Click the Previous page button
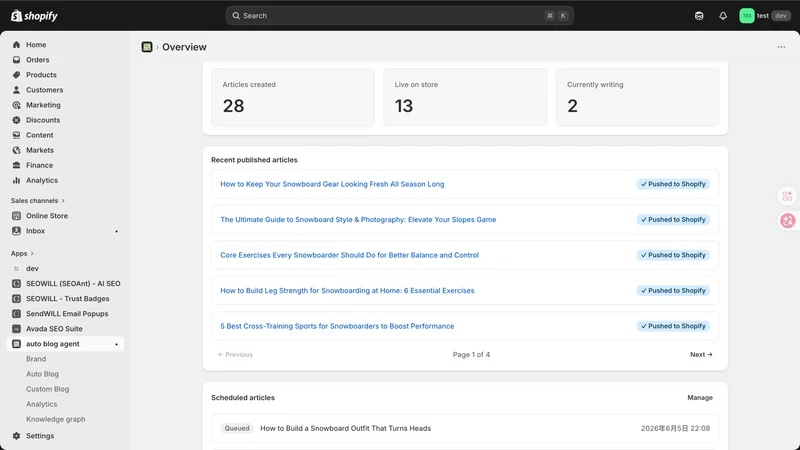 tap(235, 355)
